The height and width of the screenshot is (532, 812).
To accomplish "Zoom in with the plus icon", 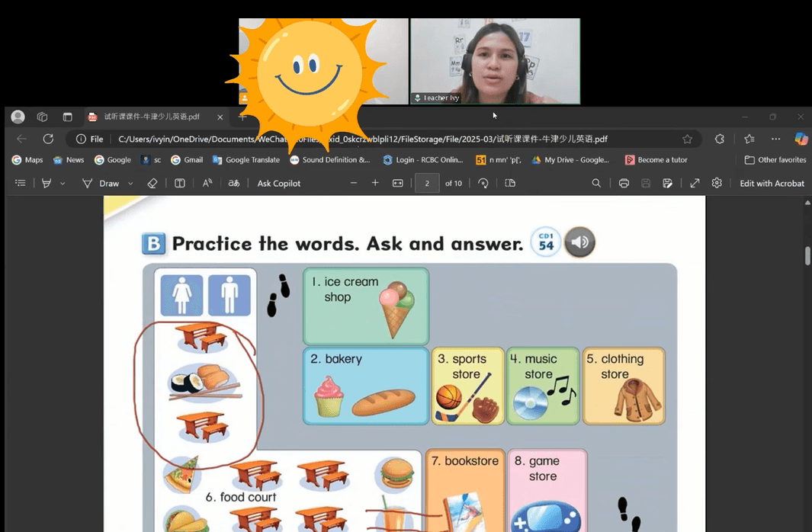I will pos(375,183).
